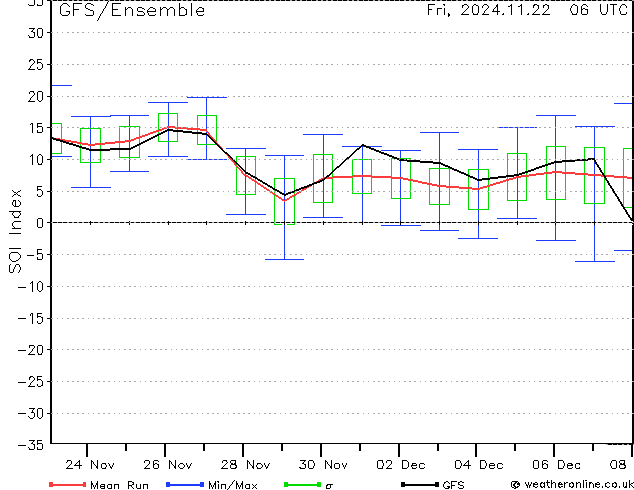The height and width of the screenshot is (490, 634).
Task: Click the y-axis value 30
Action: 36,33
